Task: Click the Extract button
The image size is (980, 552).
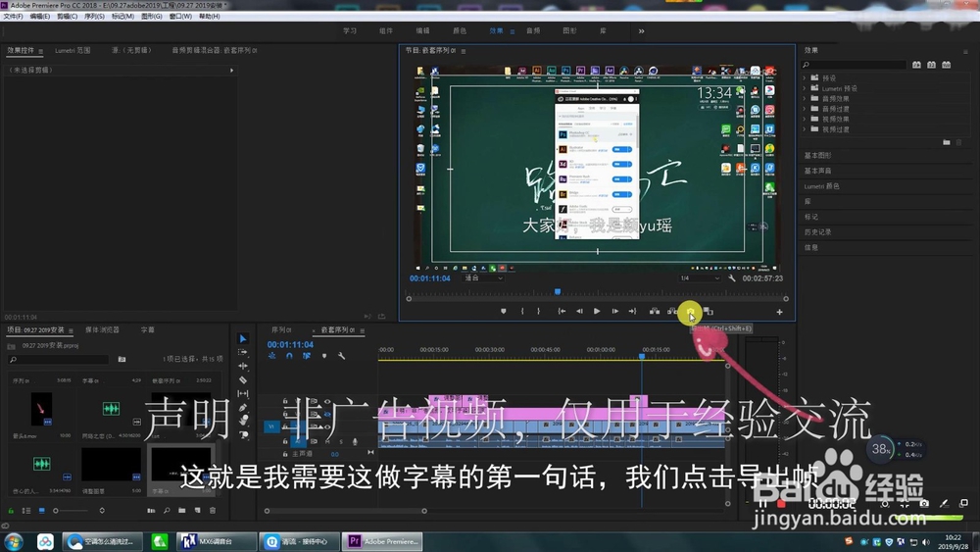Action: coord(672,312)
